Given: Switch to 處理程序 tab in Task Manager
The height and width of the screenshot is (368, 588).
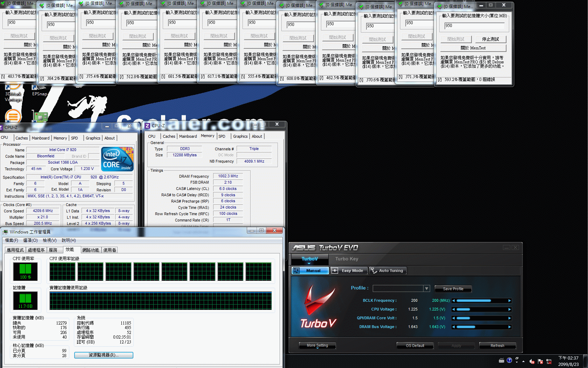Looking at the screenshot, I should [x=36, y=250].
